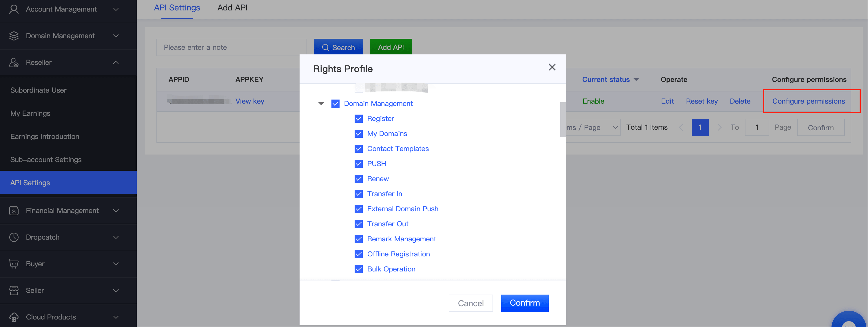Click the Reseller person icon
The height and width of the screenshot is (327, 868).
(14, 63)
